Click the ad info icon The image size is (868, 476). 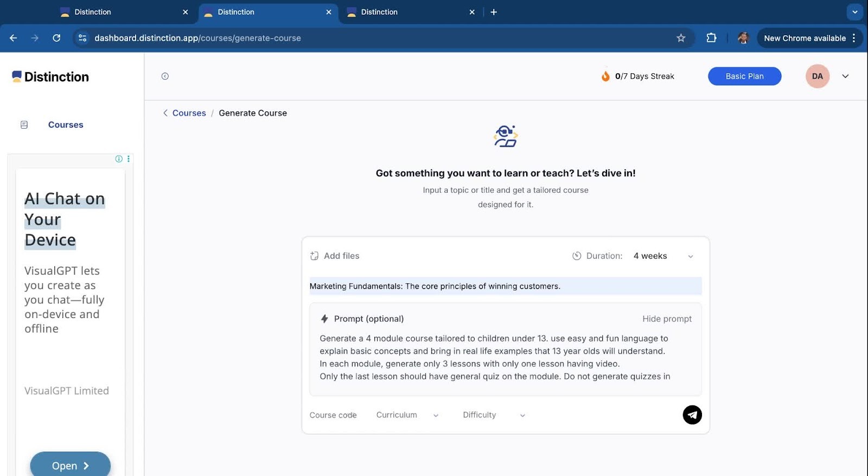point(119,158)
